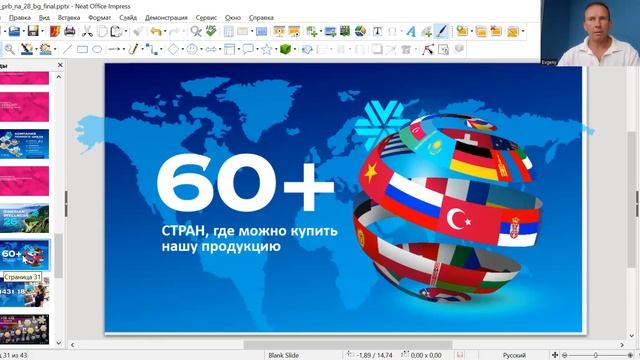Click the Duplicate slide icon
Image resolution: width=640 pixels, height=360 pixels.
(481, 31)
